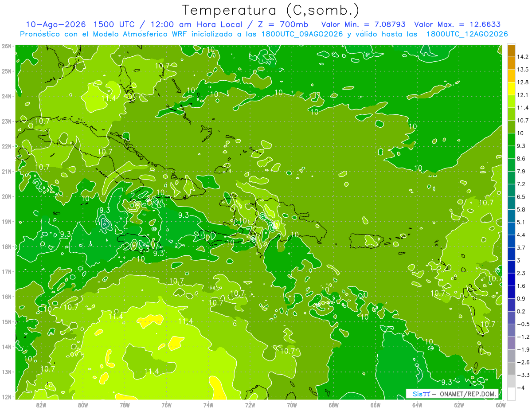Click the '76W' longitude axis label
The height and width of the screenshot is (411, 532).
[166, 405]
